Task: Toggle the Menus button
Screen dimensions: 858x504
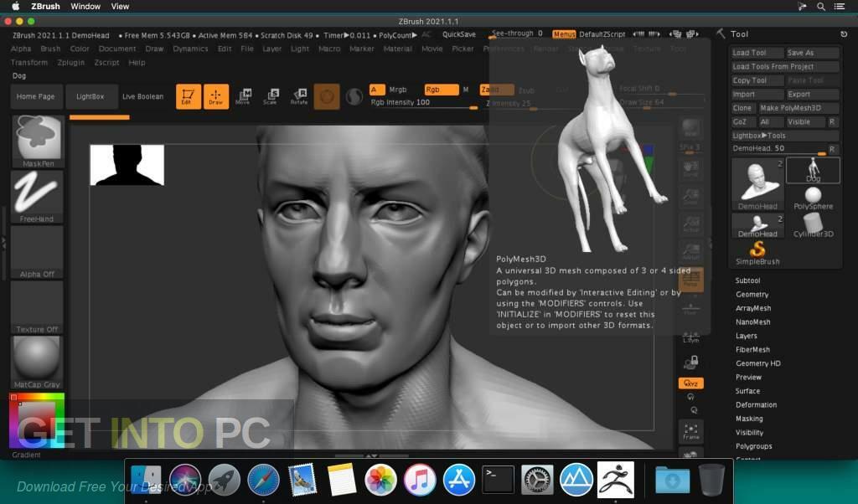Action: [x=564, y=33]
